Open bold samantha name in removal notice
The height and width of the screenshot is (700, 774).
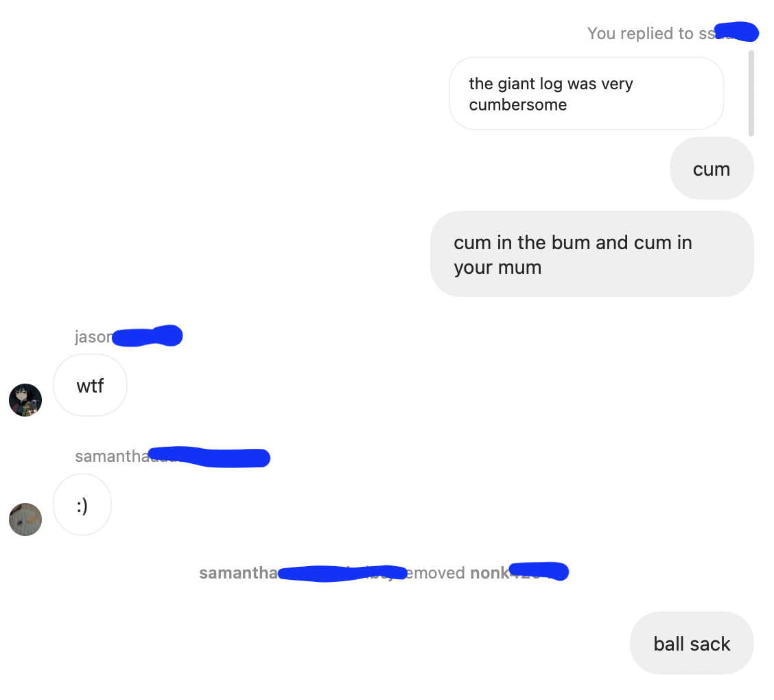pyautogui.click(x=239, y=572)
